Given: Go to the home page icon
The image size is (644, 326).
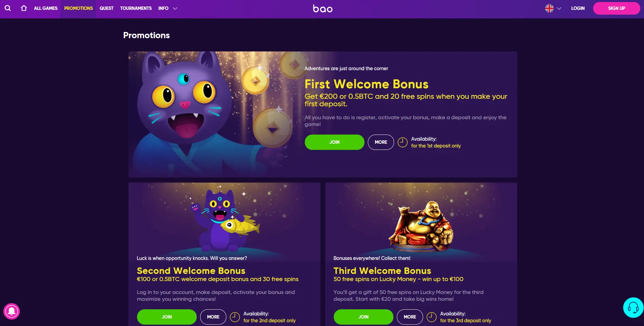Looking at the screenshot, I should [24, 8].
